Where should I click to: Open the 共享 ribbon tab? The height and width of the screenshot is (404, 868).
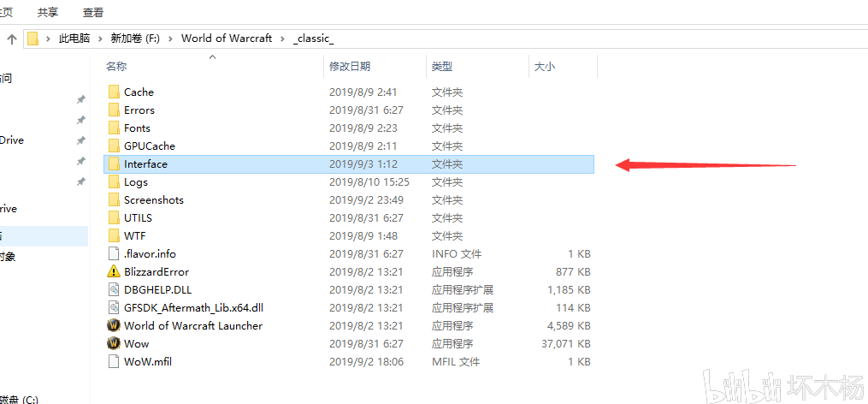[x=48, y=12]
